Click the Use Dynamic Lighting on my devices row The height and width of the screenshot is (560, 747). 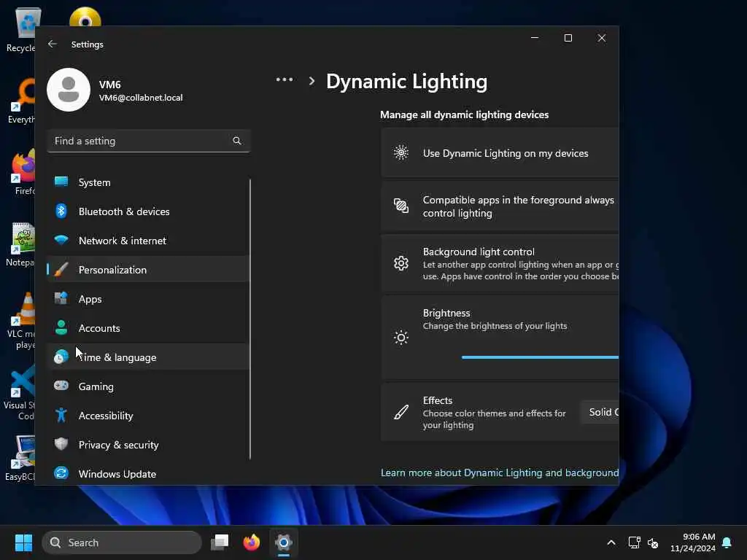click(500, 153)
